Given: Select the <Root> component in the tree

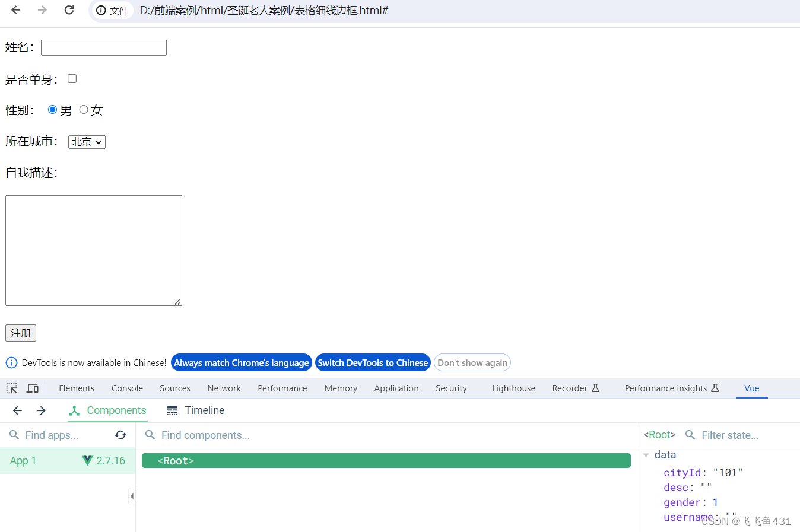Looking at the screenshot, I should pos(386,461).
